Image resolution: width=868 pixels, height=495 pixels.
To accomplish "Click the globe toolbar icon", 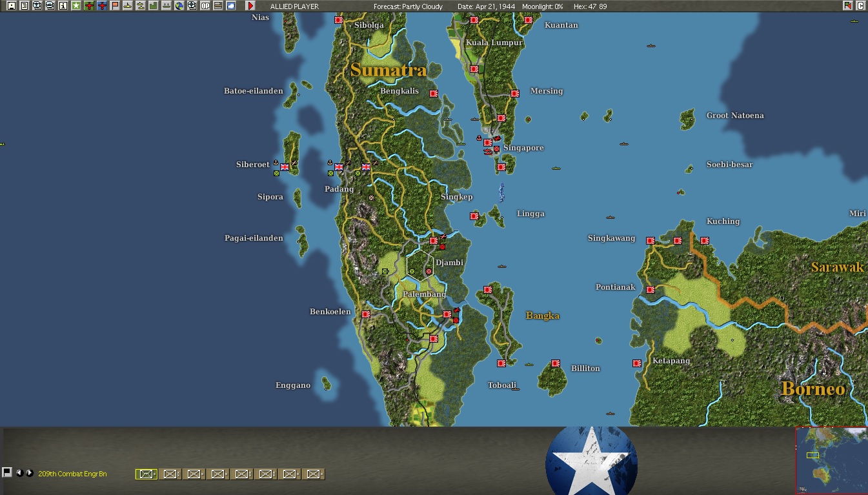I will click(x=179, y=6).
